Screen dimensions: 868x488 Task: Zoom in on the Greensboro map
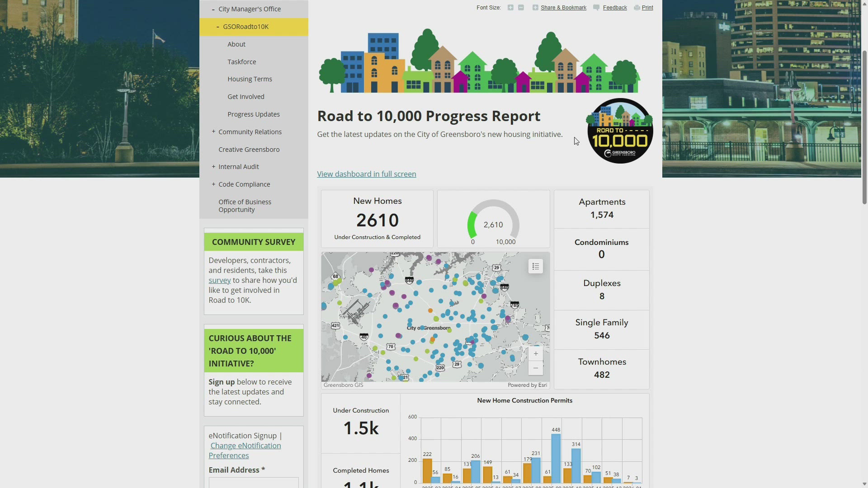(x=536, y=354)
